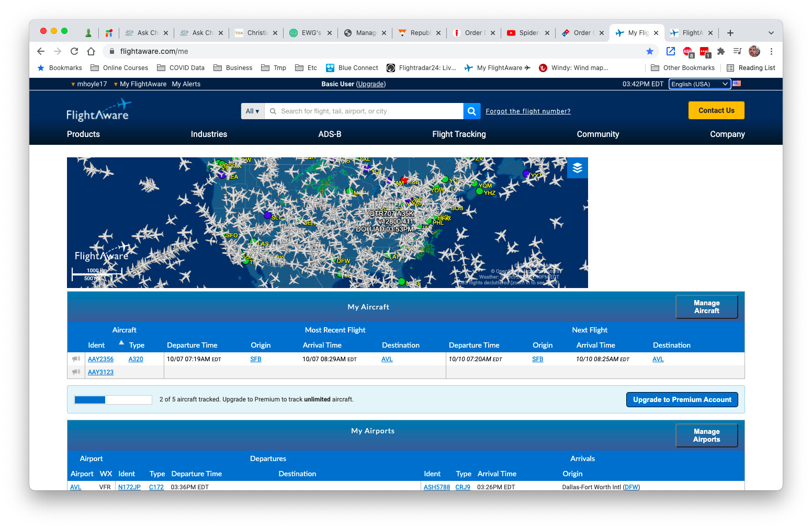Screen dimensions: 812x529
Task: Expand the mhoyle17 account menu
Action: point(89,84)
